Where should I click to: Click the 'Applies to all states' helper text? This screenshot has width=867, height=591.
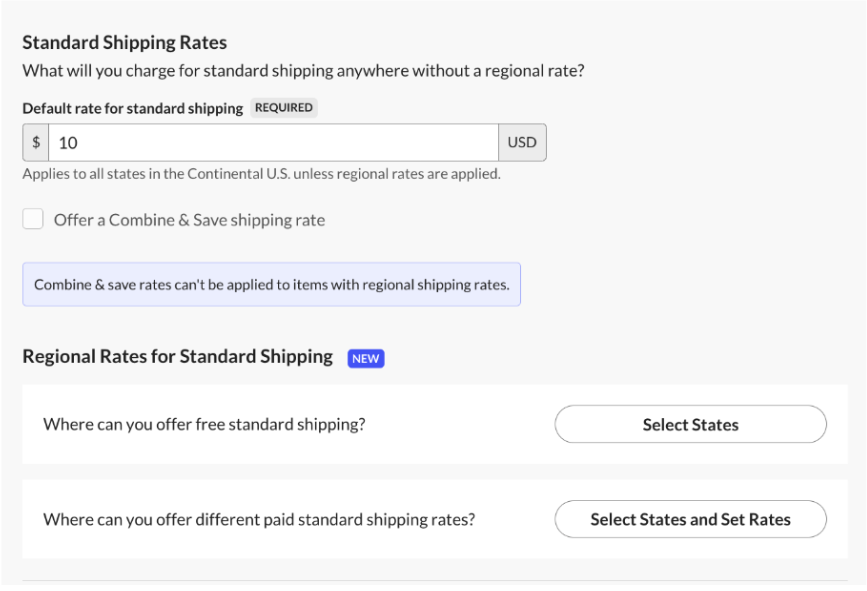[x=261, y=174]
